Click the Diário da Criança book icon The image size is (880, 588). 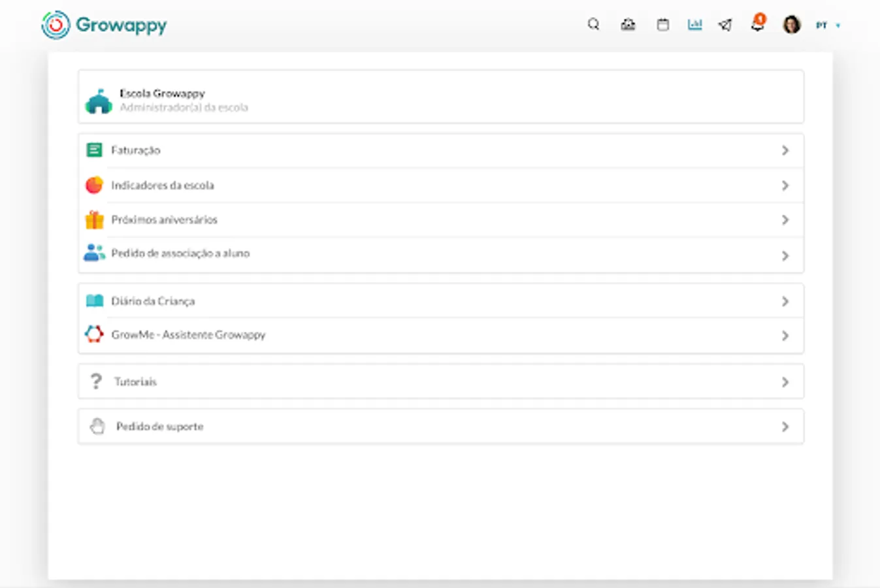pos(94,301)
